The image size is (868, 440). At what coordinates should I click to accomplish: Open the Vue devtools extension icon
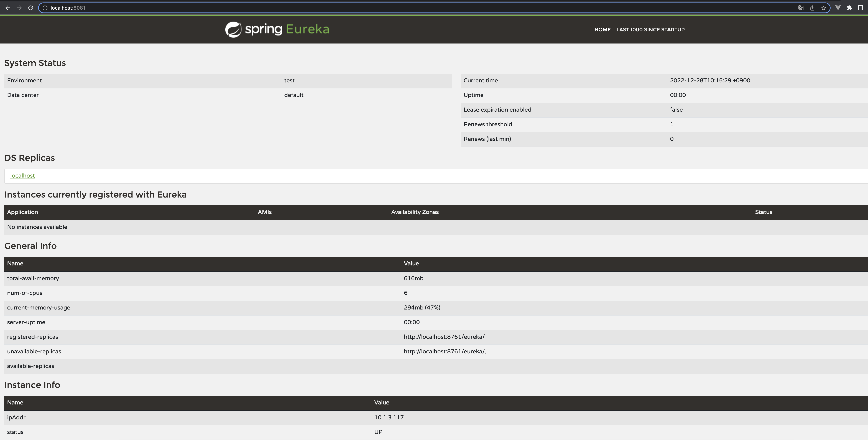pos(838,8)
